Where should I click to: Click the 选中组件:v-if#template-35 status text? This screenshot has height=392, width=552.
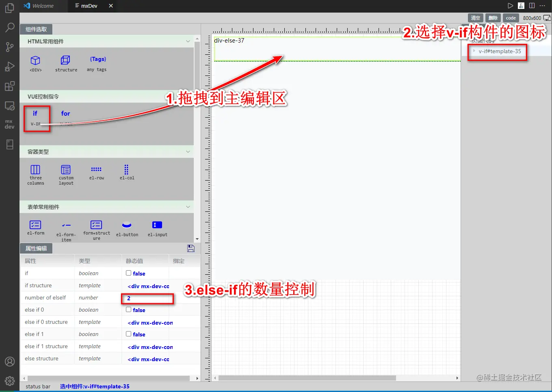[95, 386]
